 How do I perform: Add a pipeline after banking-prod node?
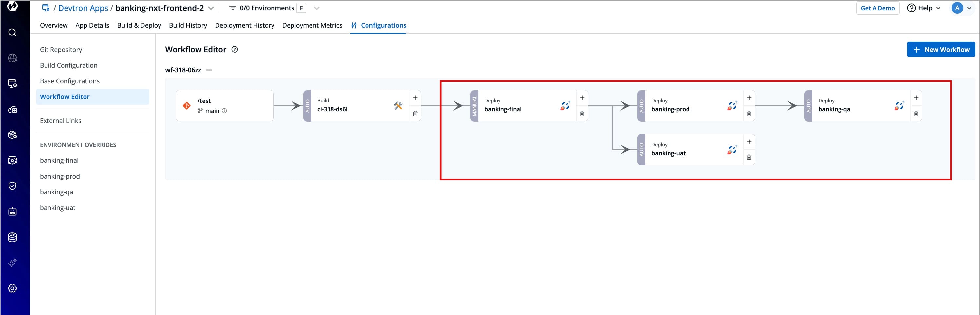tap(749, 98)
